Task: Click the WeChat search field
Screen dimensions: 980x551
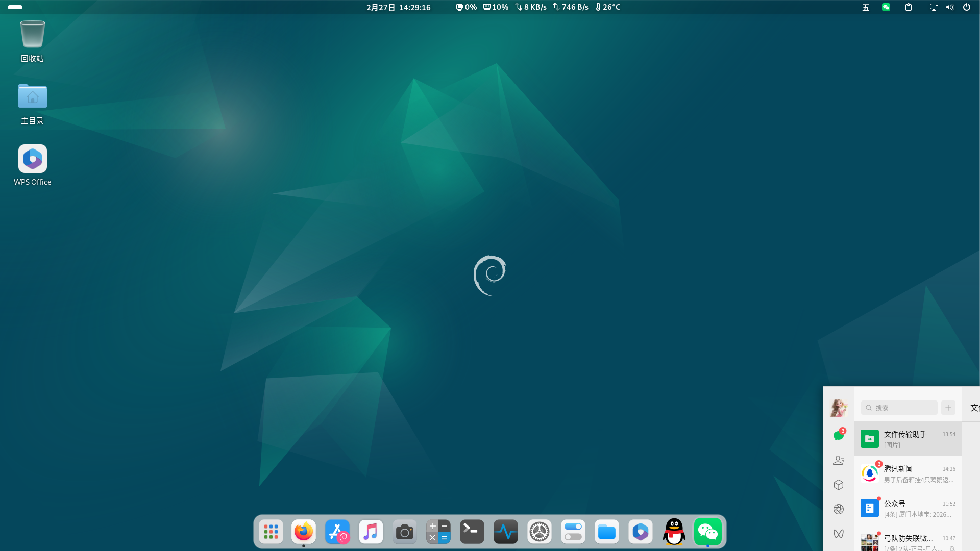Action: (899, 408)
